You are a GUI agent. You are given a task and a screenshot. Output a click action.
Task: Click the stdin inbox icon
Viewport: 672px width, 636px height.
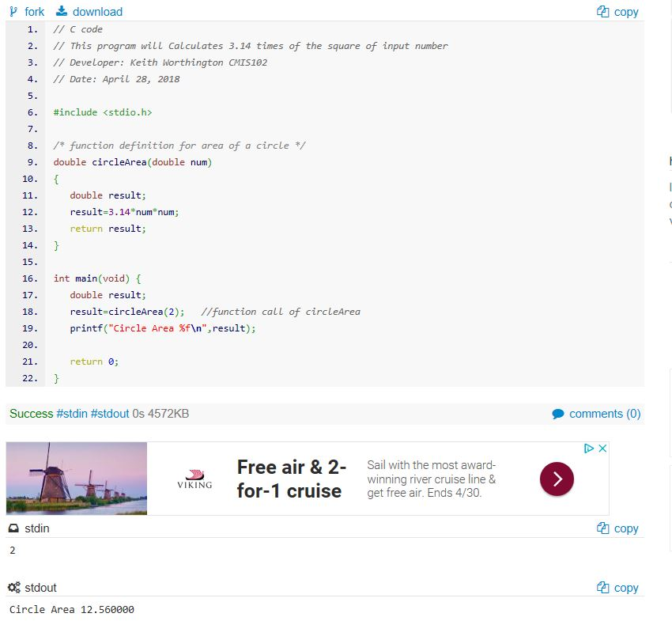click(x=13, y=528)
